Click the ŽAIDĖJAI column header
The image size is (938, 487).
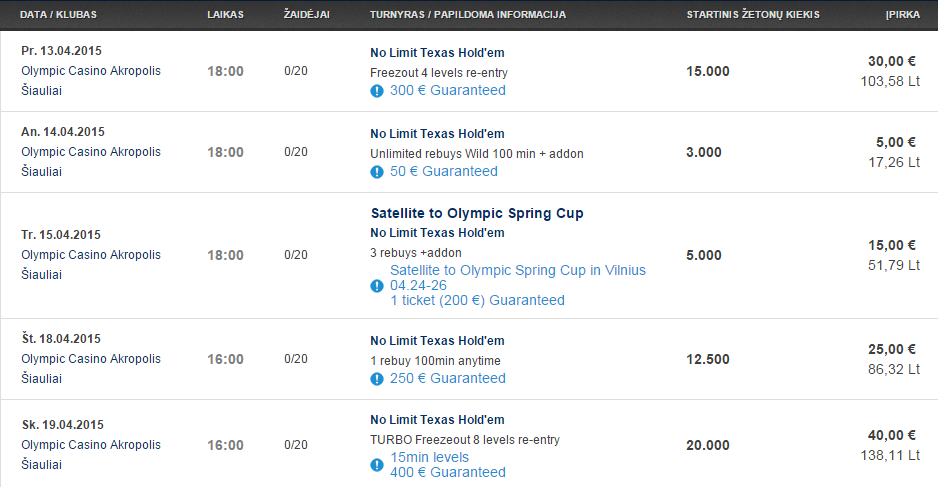(306, 14)
